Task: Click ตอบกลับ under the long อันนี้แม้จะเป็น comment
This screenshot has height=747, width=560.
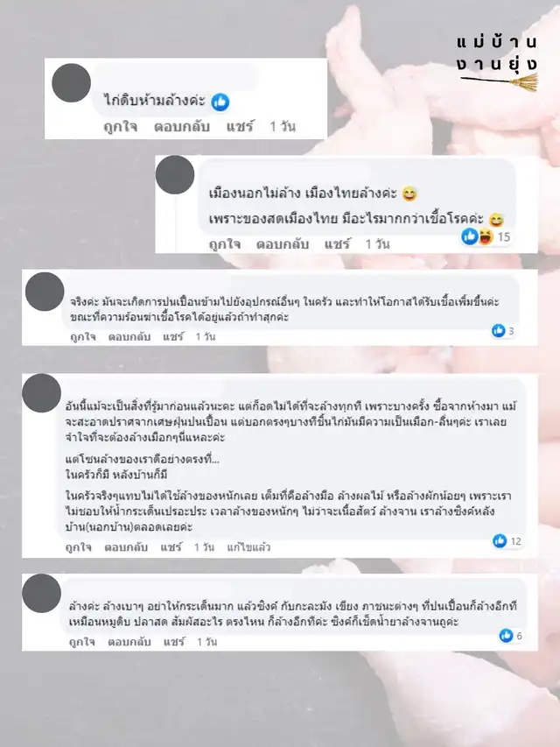Action: (126, 547)
